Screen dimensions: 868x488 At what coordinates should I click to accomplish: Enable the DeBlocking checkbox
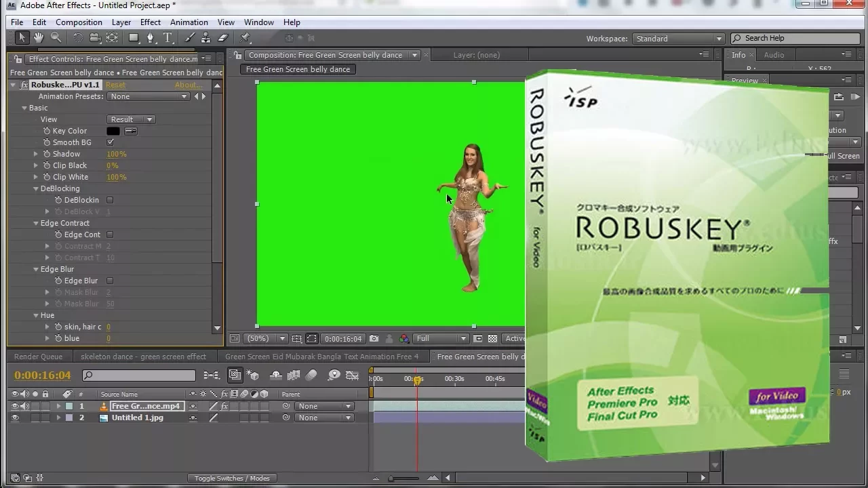click(x=110, y=200)
